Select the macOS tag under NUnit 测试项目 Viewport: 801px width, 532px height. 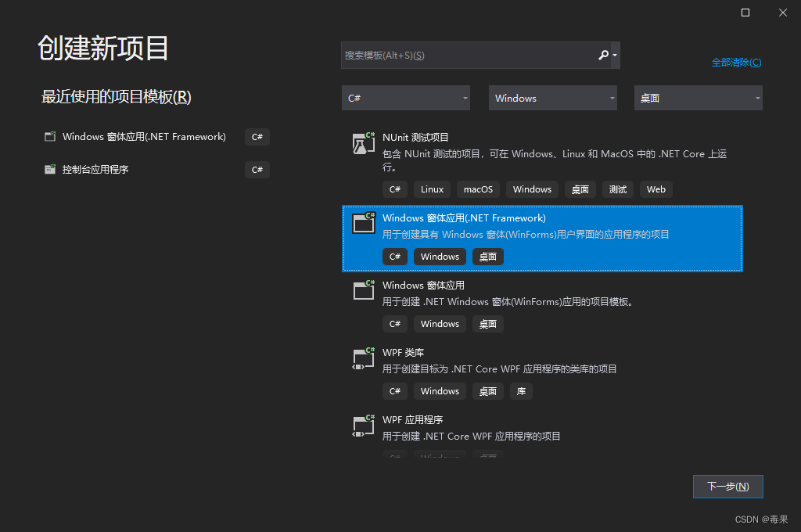point(477,189)
